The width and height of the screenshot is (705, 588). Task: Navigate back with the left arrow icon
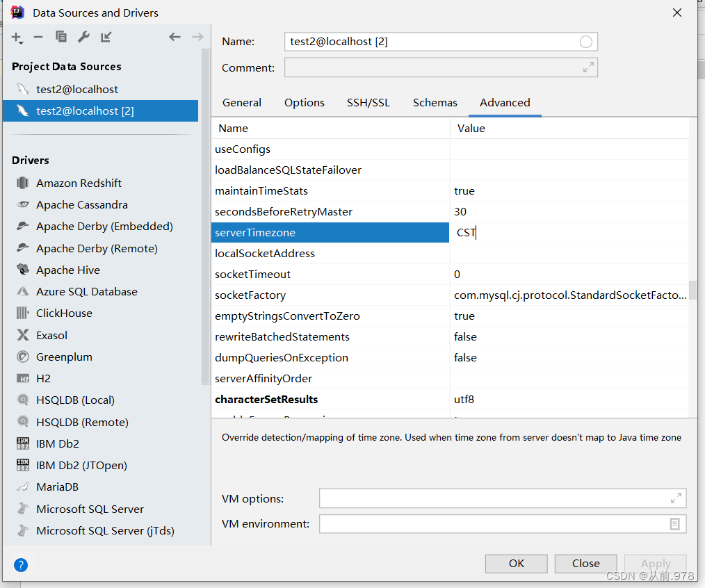click(175, 37)
